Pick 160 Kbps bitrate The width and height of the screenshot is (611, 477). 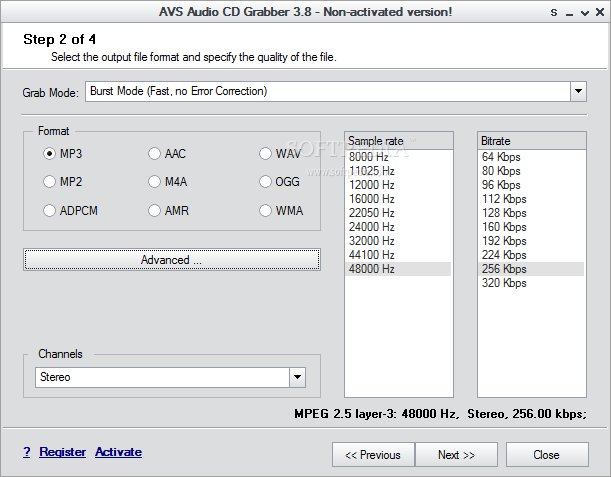point(531,227)
